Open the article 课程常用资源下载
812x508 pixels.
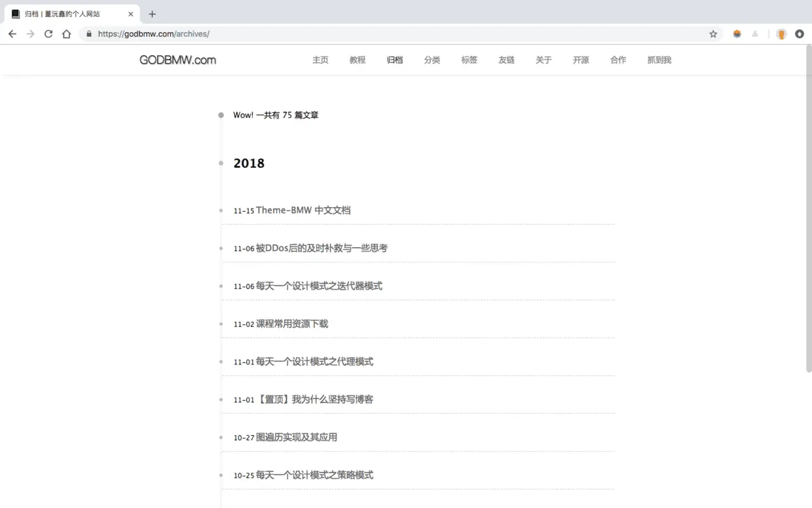pos(292,324)
